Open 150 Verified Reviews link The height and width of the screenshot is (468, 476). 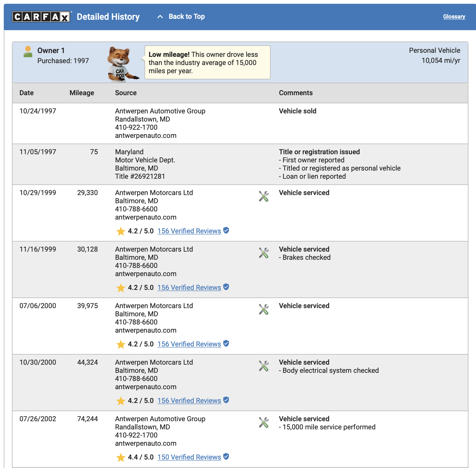189,457
